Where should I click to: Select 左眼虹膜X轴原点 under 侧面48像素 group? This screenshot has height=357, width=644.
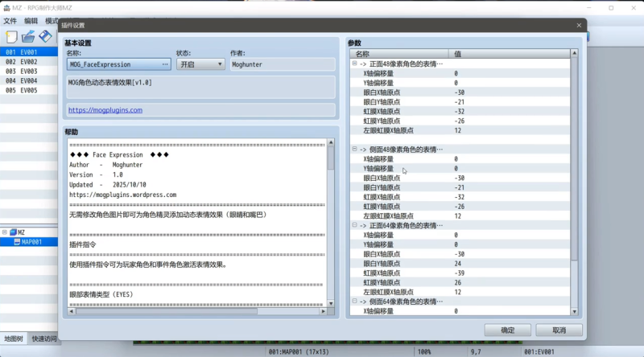[460, 215]
